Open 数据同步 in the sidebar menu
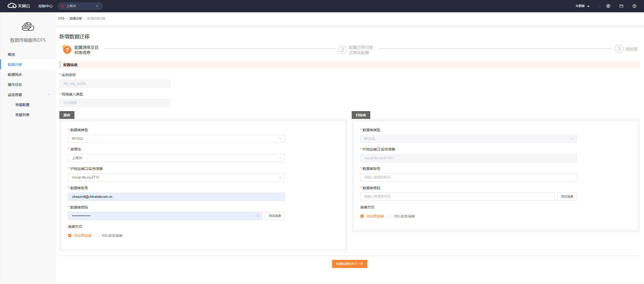Viewport: 644px width, 284px height. point(15,75)
